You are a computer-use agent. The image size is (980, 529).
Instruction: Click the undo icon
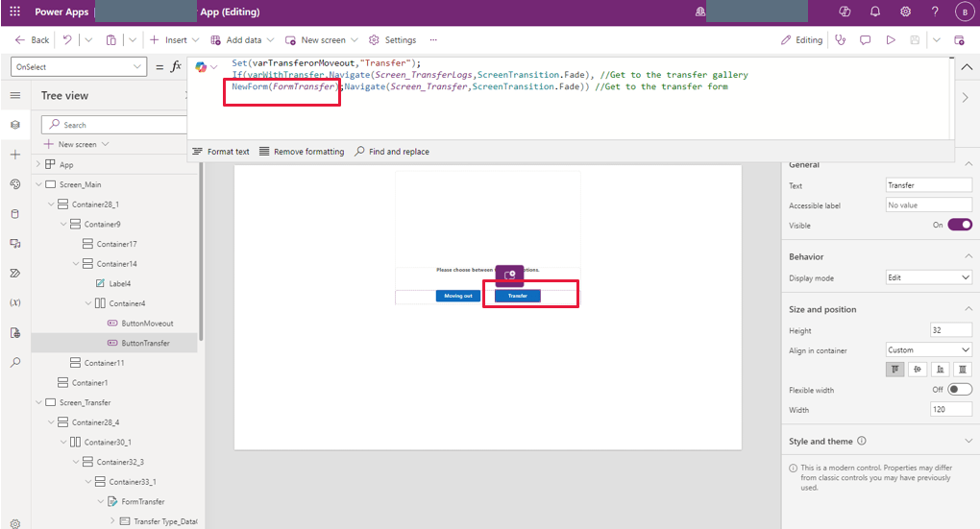[x=67, y=40]
